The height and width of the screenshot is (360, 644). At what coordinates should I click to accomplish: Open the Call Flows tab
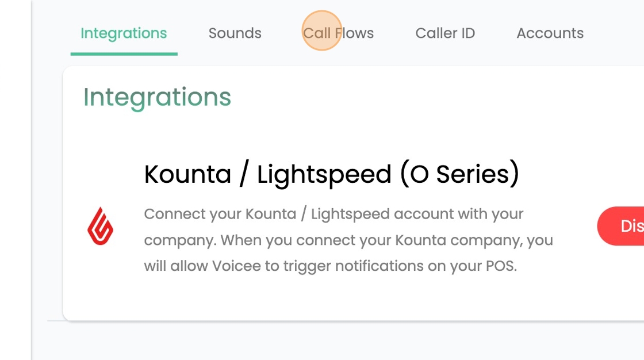click(x=339, y=33)
